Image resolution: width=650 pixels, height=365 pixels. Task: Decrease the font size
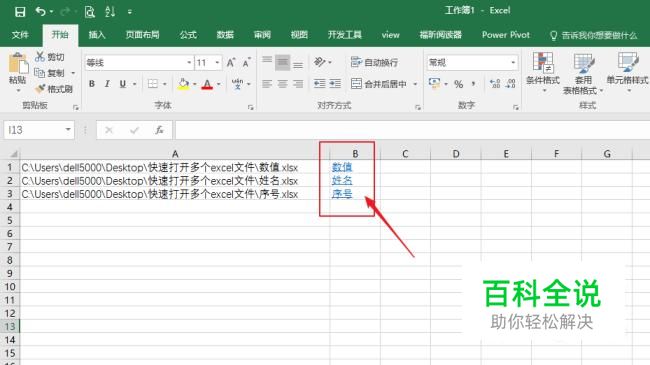click(247, 63)
